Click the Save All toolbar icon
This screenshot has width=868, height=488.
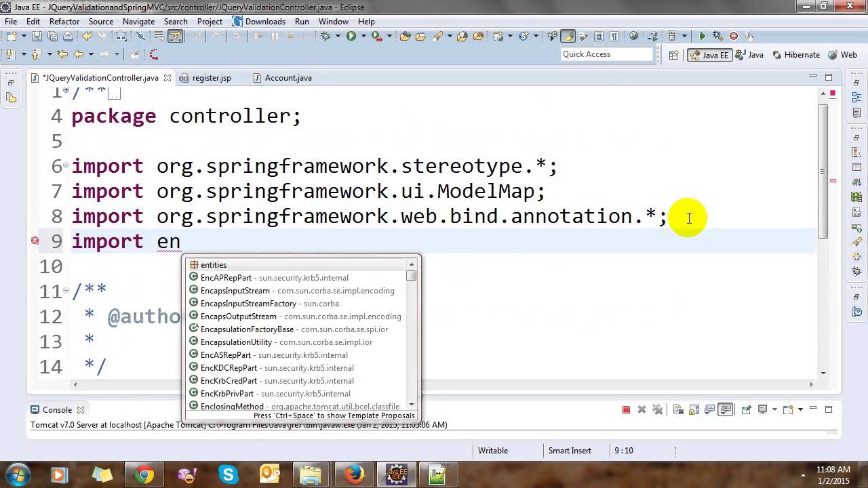[x=53, y=37]
